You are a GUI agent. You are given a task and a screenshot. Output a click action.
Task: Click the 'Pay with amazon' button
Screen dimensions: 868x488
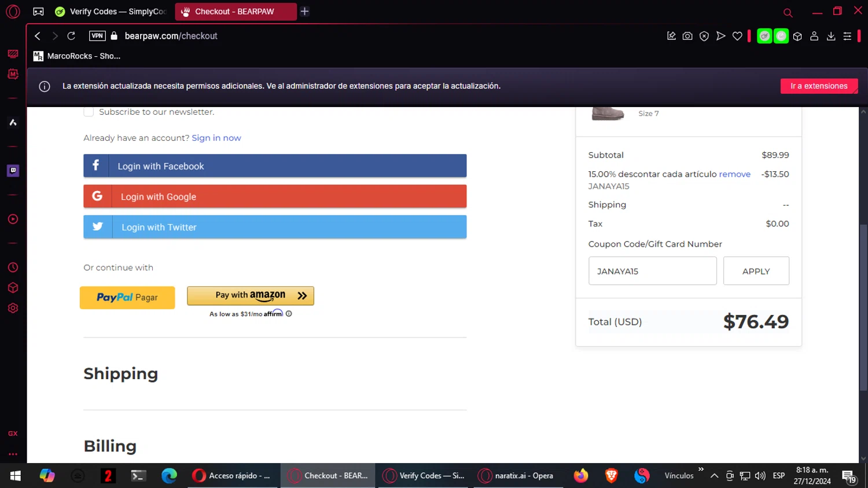point(251,295)
